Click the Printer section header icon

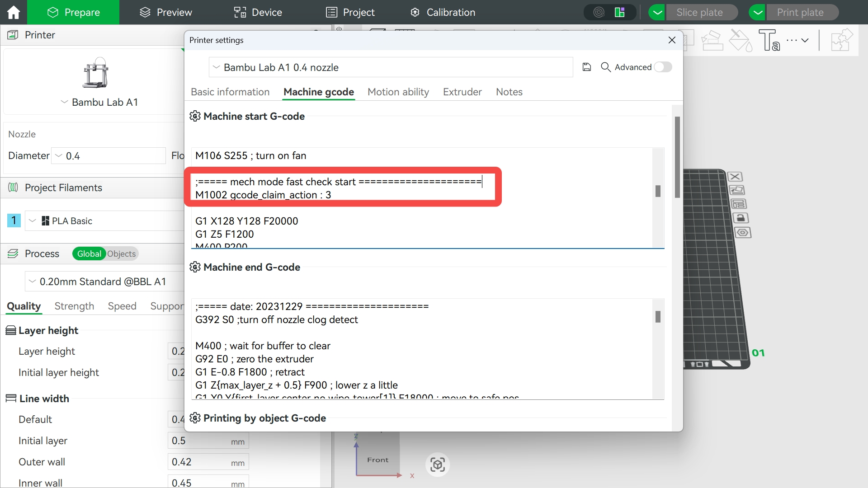(x=13, y=35)
